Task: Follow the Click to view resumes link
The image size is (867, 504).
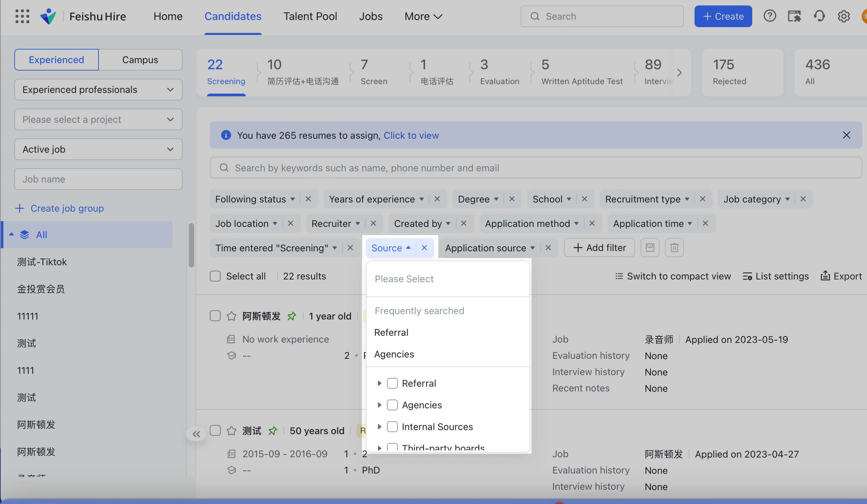Action: tap(411, 135)
